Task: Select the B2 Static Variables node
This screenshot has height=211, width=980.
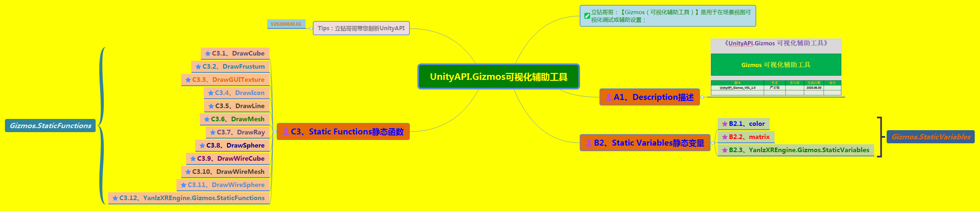Action: [x=645, y=143]
